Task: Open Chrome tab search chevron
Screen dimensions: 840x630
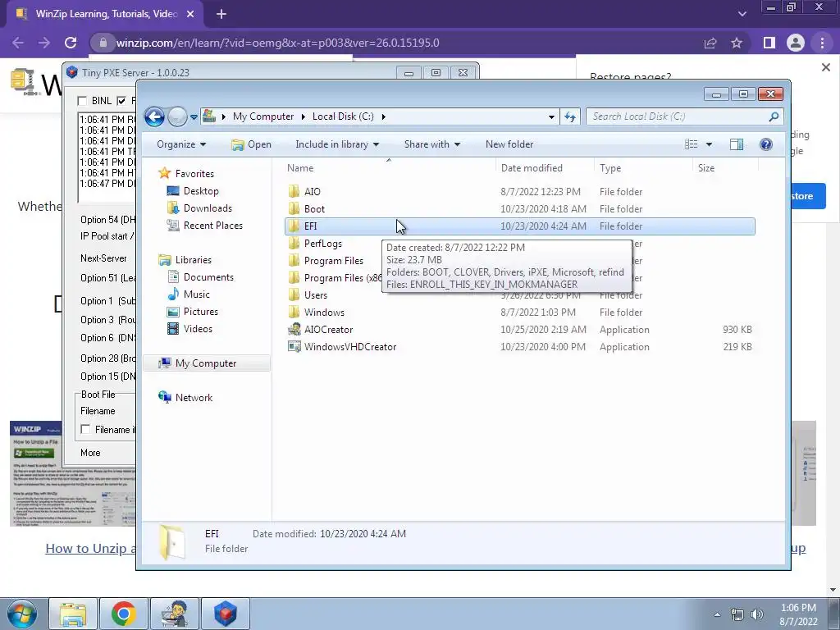Action: point(742,14)
